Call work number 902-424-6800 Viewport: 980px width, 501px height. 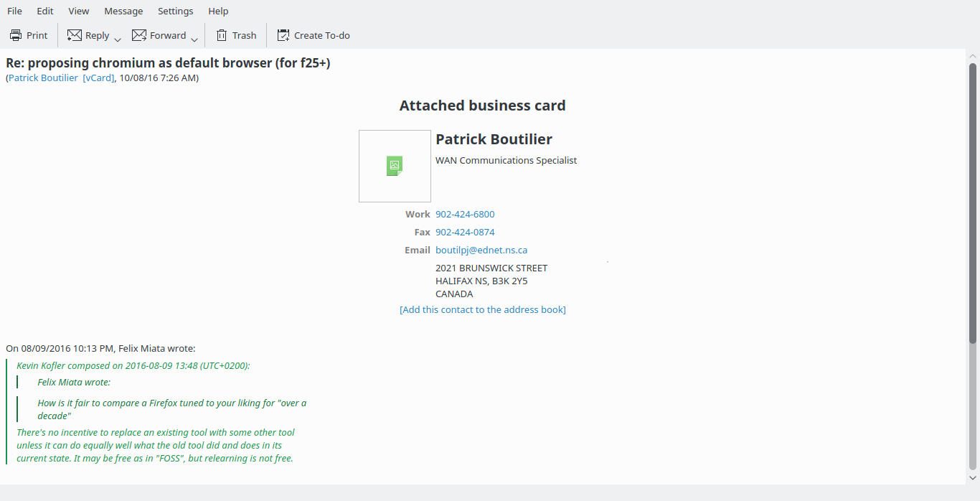(x=465, y=214)
